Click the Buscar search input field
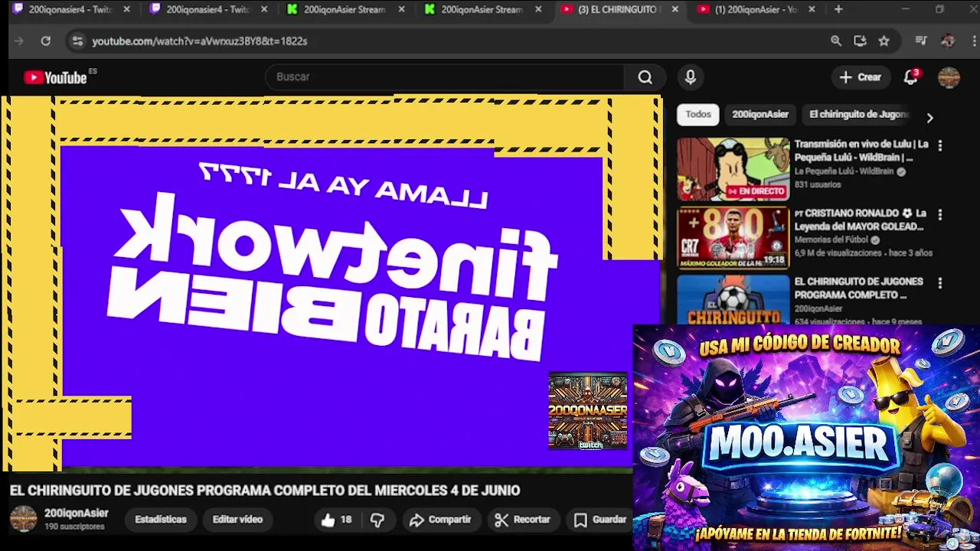This screenshot has height=551, width=980. coord(444,77)
